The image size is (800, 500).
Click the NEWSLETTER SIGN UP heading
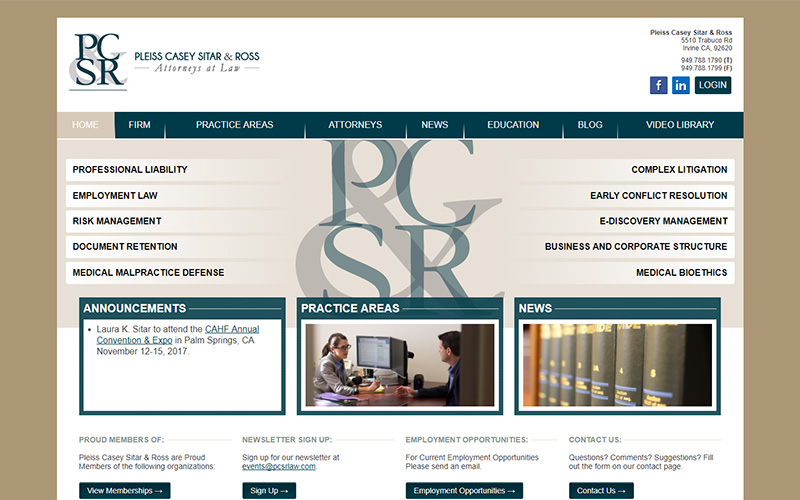287,440
